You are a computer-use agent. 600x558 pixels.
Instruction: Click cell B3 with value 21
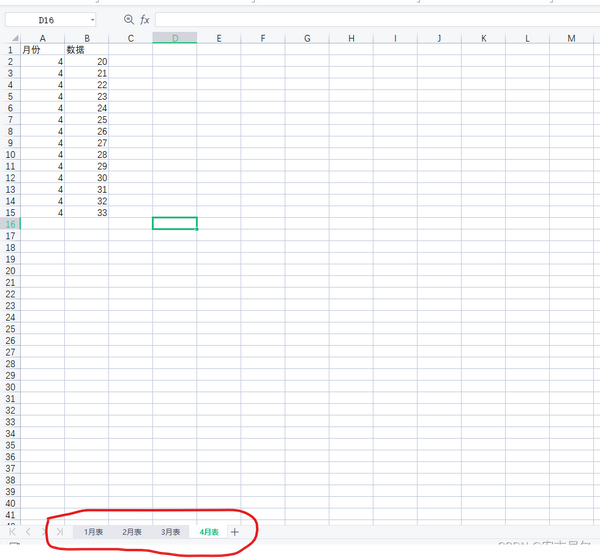(87, 73)
